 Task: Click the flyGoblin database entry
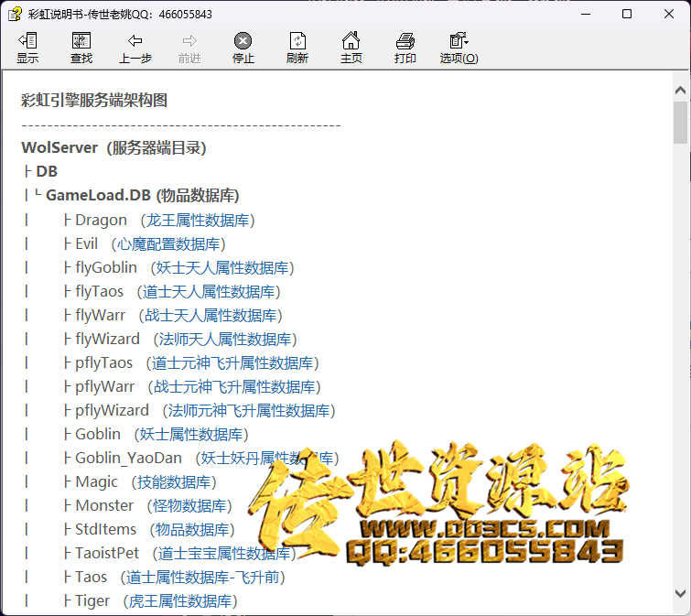(x=106, y=267)
